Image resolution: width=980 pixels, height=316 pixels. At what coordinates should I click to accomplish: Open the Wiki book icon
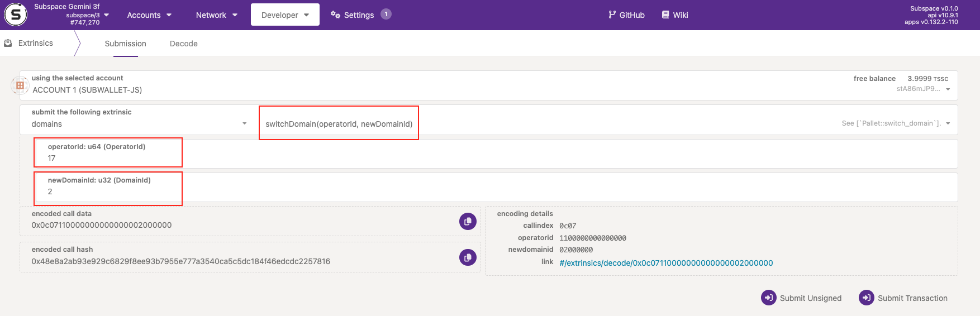pyautogui.click(x=665, y=15)
